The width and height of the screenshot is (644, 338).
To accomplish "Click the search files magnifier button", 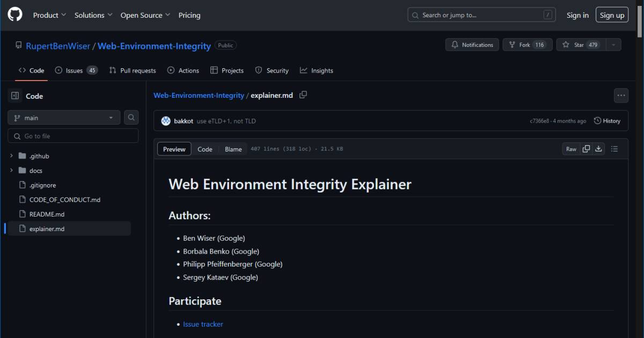I will pos(131,118).
